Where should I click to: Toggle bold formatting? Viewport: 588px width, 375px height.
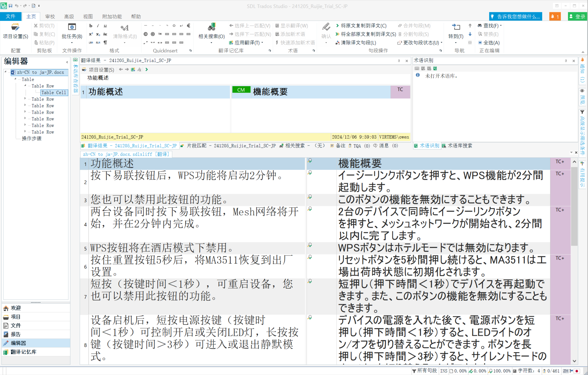coord(91,26)
